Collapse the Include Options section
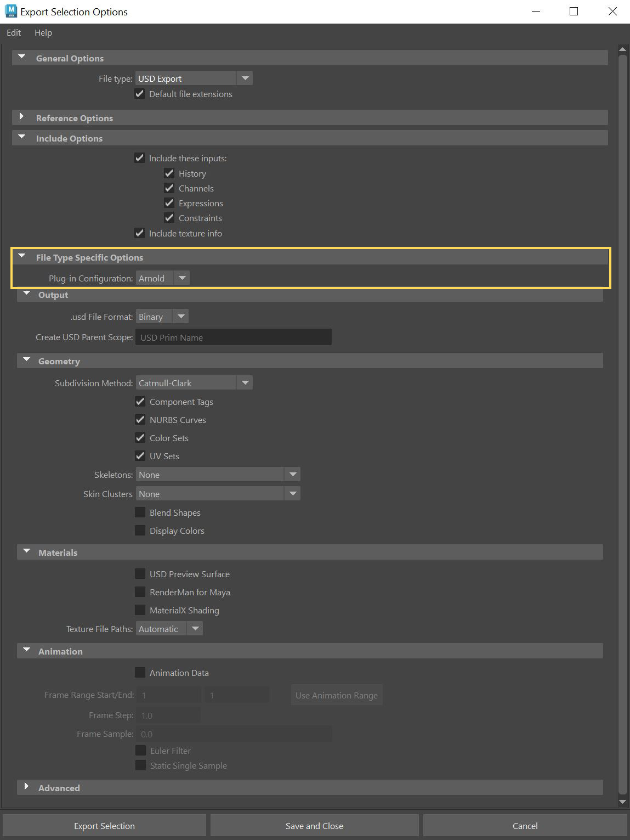Viewport: 630px width, 840px height. [22, 137]
